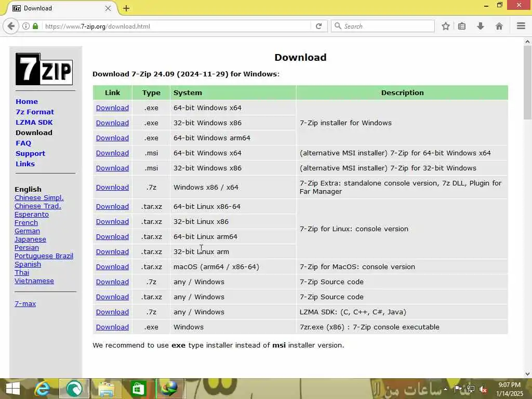Open the bookmarks list icon

click(462, 26)
